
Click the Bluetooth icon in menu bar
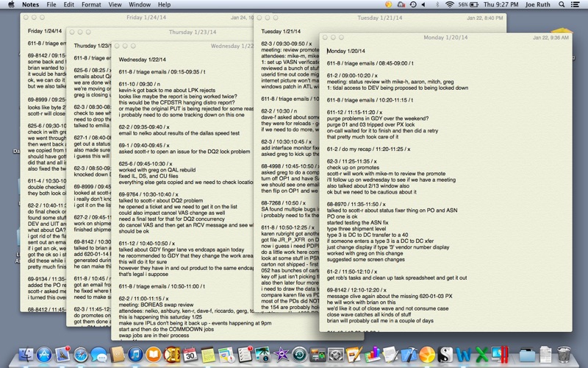(x=437, y=4)
